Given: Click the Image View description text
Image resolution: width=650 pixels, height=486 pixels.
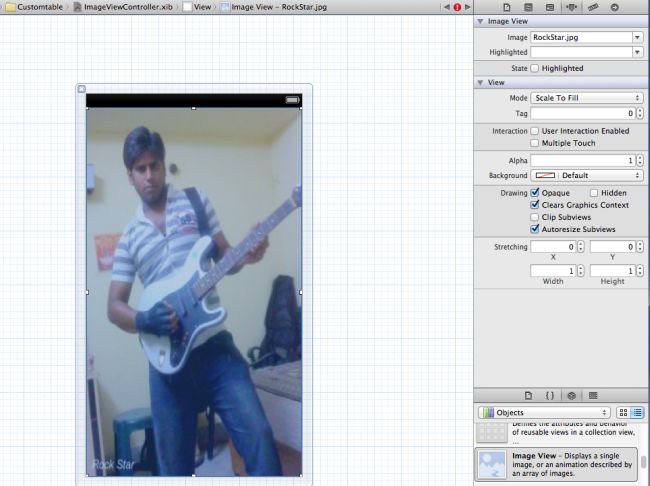Looking at the screenshot, I should click(x=572, y=464).
